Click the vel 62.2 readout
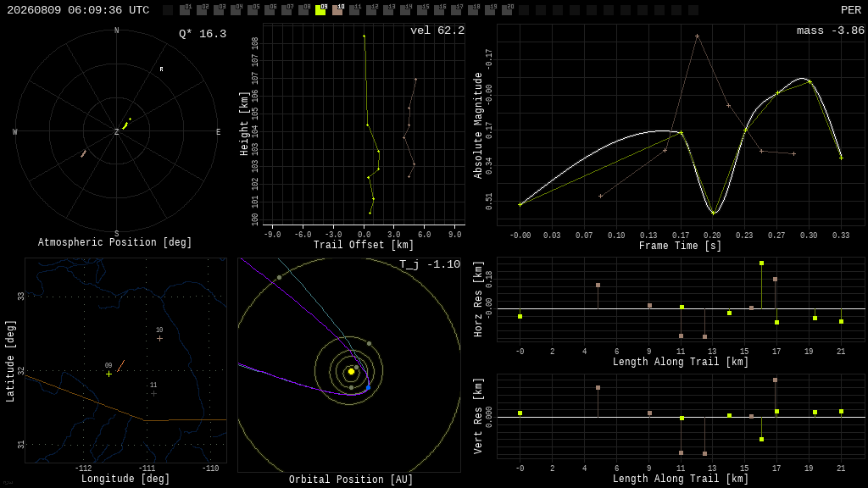This screenshot has height=488, width=868. click(x=437, y=30)
